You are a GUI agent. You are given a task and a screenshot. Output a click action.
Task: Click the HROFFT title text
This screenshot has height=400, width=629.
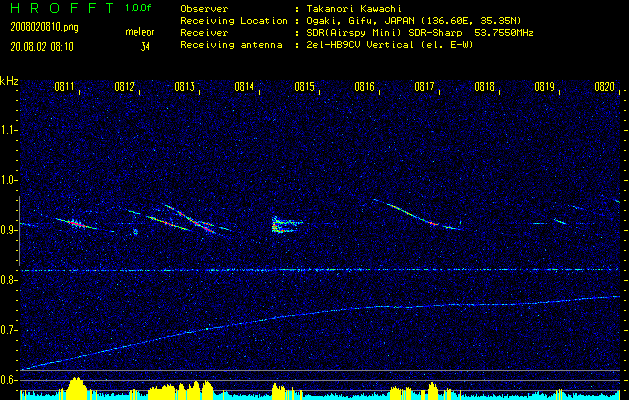point(62,8)
